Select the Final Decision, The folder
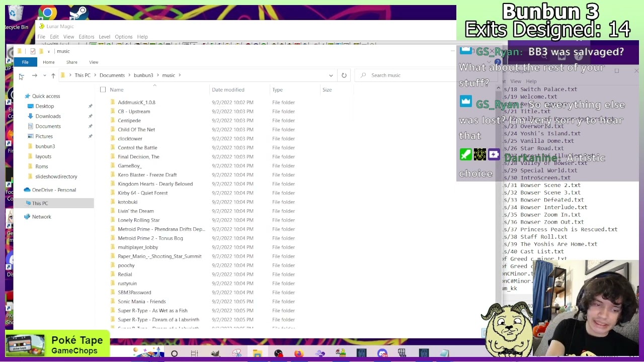This screenshot has width=644, height=362. coord(138,157)
